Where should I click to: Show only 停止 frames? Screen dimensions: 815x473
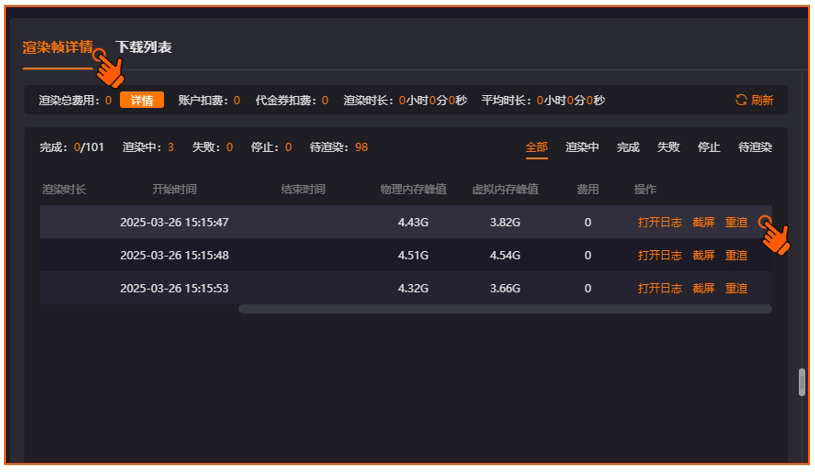[709, 148]
